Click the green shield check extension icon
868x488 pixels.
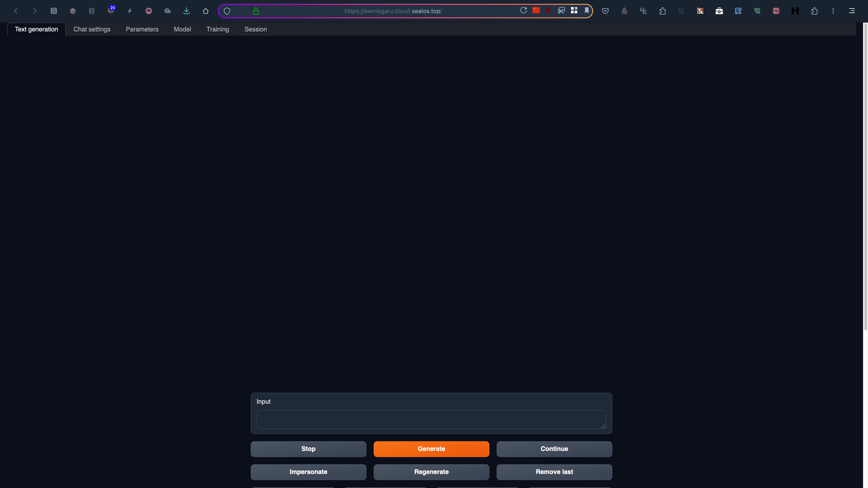tap(757, 11)
